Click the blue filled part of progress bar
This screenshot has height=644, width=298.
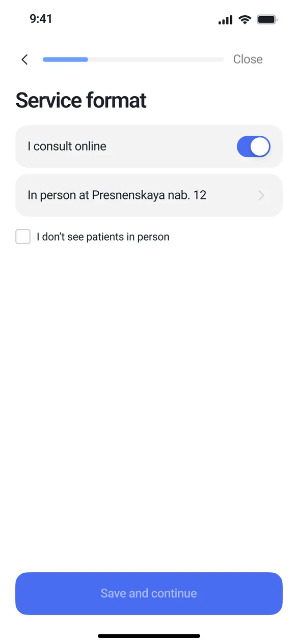(x=65, y=60)
